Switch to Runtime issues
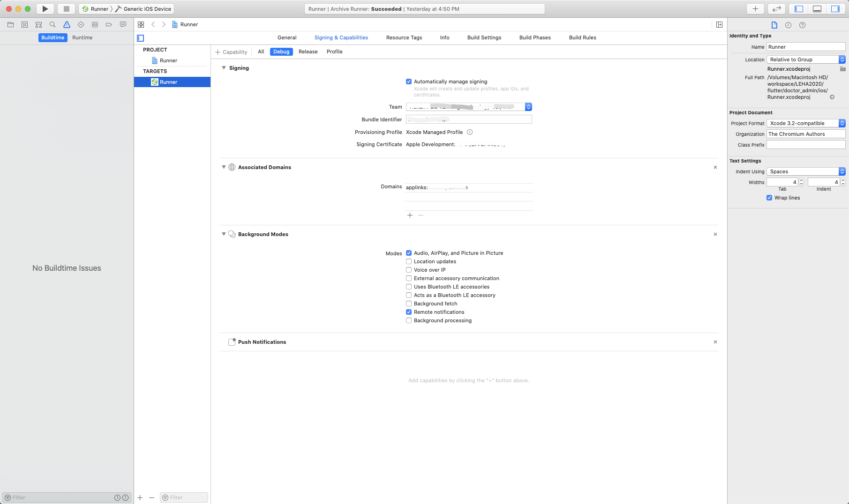 tap(83, 37)
